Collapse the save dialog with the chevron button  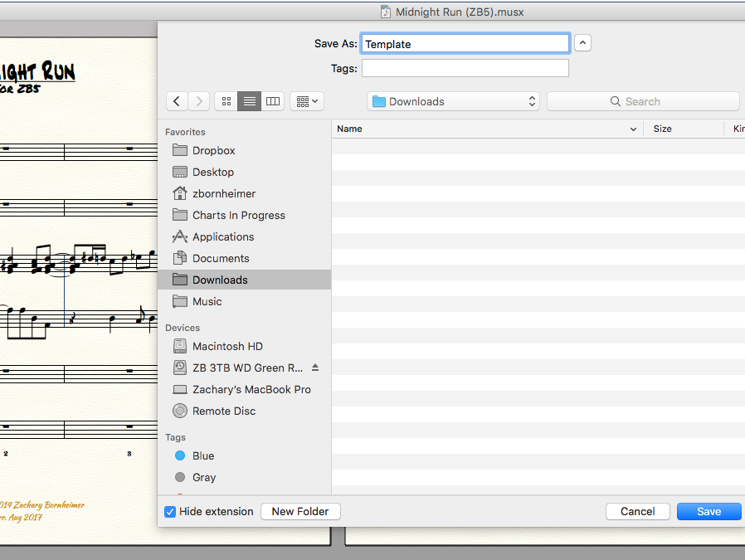(583, 43)
